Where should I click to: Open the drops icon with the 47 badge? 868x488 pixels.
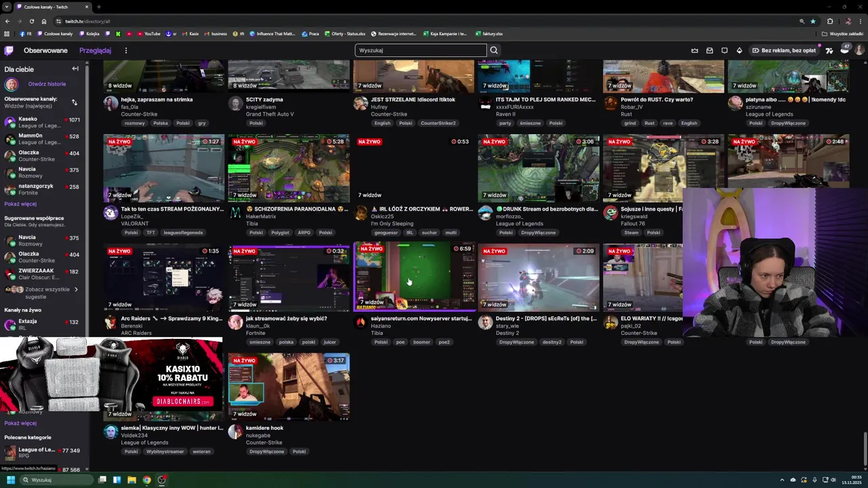pos(844,49)
